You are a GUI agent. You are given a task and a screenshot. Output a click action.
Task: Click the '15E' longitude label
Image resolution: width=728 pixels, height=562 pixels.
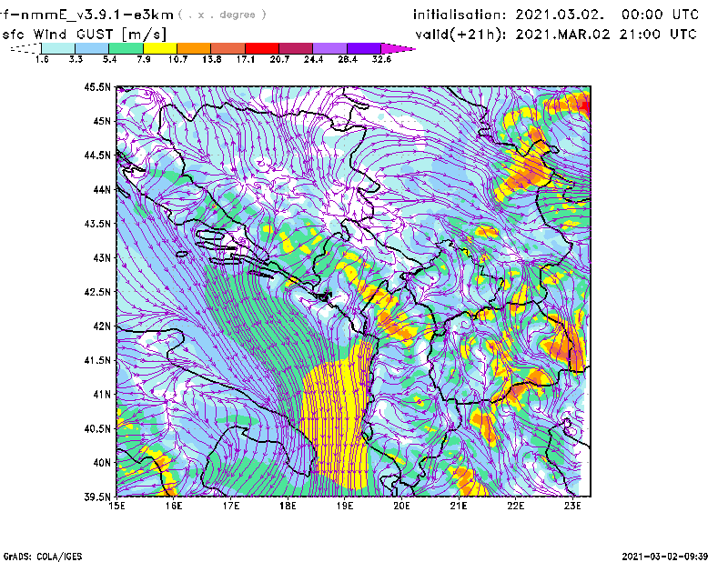point(116,506)
